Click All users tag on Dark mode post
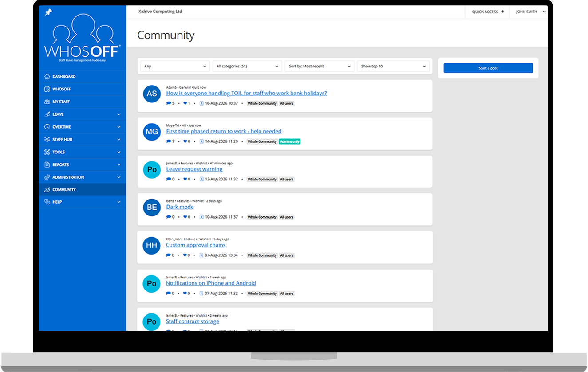Screen dimensions: 588x372 click(286, 217)
